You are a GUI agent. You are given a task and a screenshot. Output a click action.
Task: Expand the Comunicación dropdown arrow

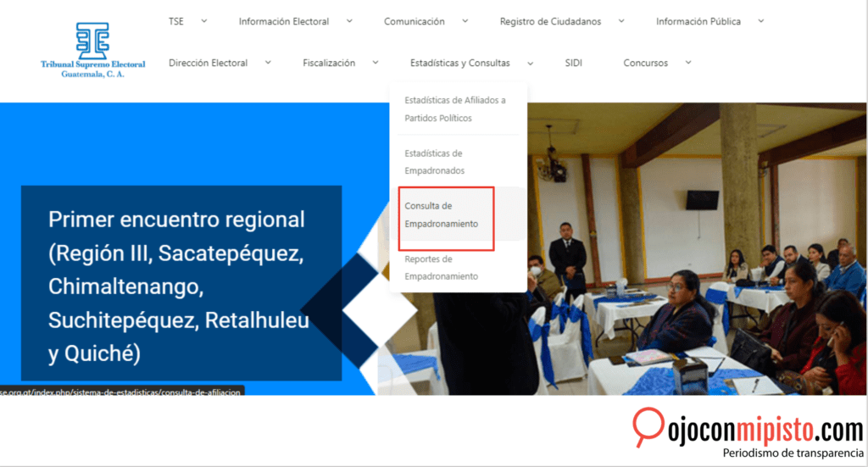click(x=464, y=21)
